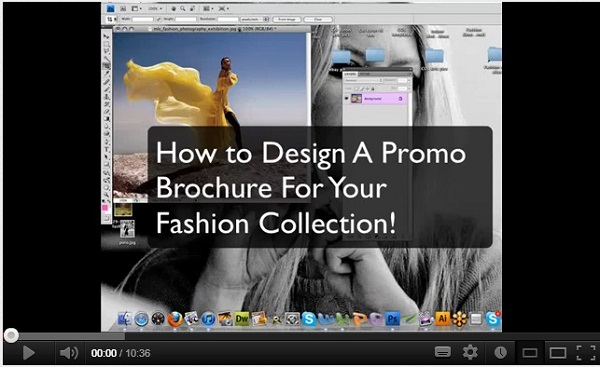Select the Hand tool in application bar
600x367 pixels.
(174, 8)
